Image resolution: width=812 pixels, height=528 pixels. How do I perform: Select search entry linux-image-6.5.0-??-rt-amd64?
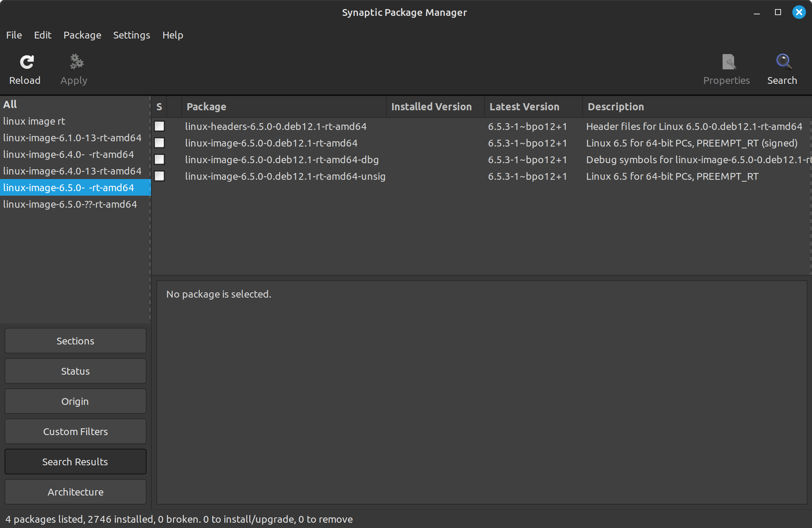[75, 204]
